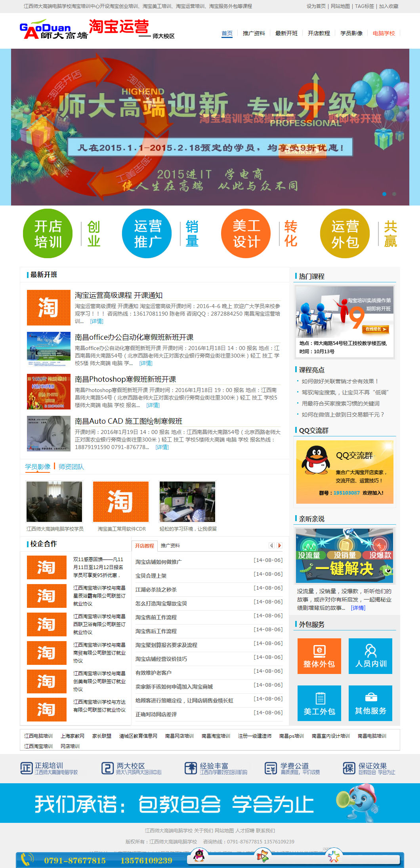Click 详情 in 亲听亲说 section
This screenshot has height=868, width=420.
tap(358, 608)
